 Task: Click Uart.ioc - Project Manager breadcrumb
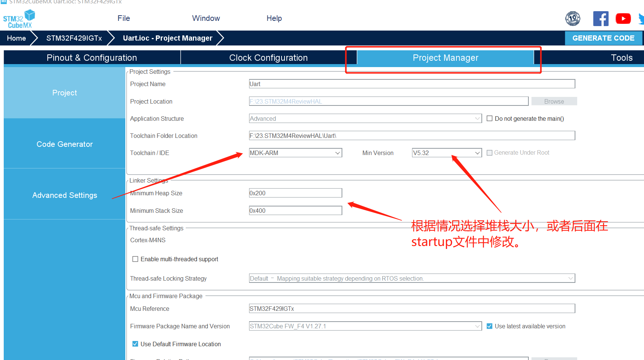[167, 38]
